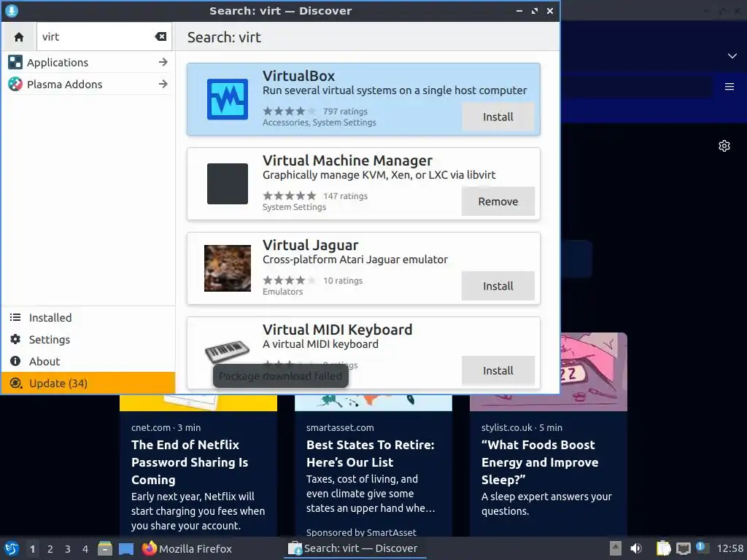747x560 pixels.
Task: Open the Installed apps list
Action: point(88,318)
